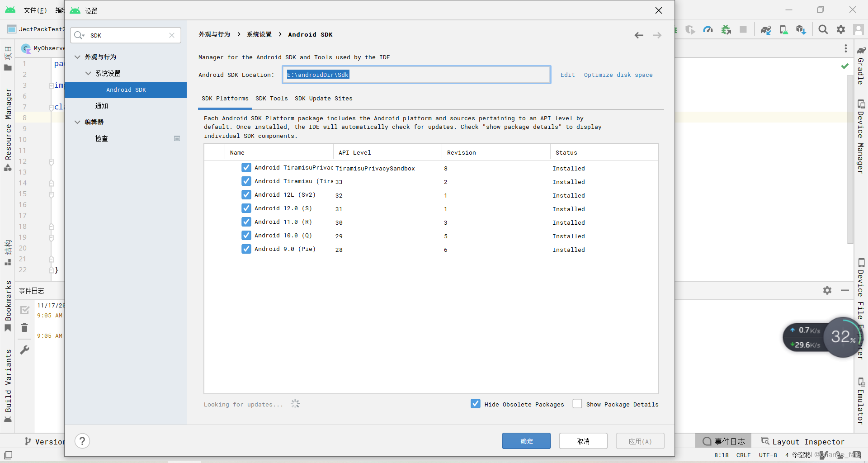Select Android SDK in settings tree
The image size is (868, 463).
(x=126, y=90)
